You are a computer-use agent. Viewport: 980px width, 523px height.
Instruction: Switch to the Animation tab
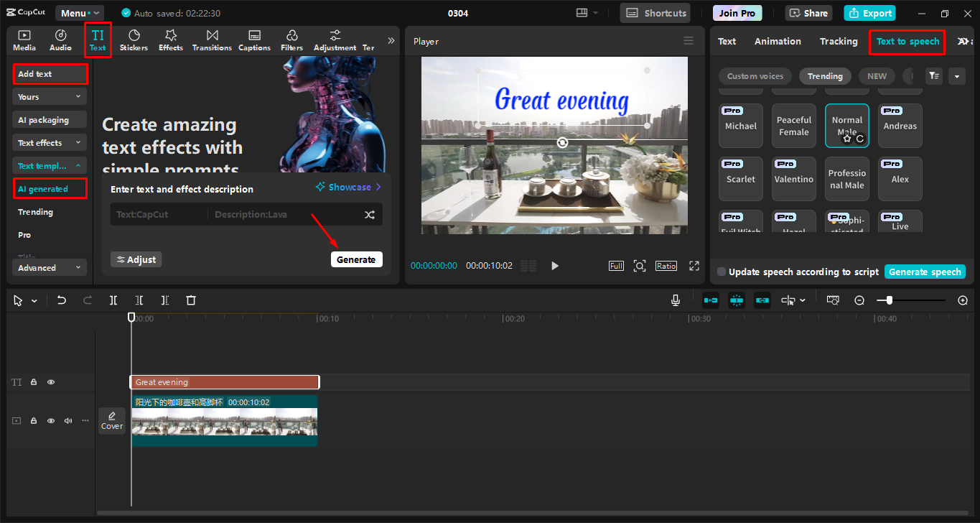[x=778, y=41]
